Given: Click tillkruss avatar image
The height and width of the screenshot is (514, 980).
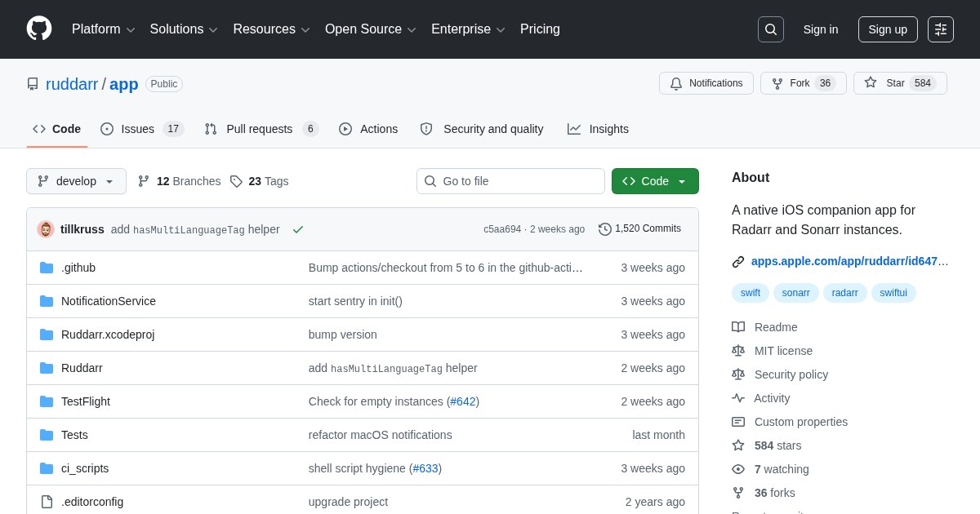Looking at the screenshot, I should pos(46,229).
